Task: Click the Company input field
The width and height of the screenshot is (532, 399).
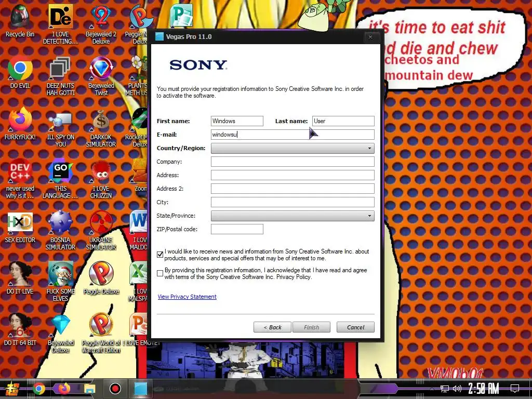Action: click(x=292, y=162)
